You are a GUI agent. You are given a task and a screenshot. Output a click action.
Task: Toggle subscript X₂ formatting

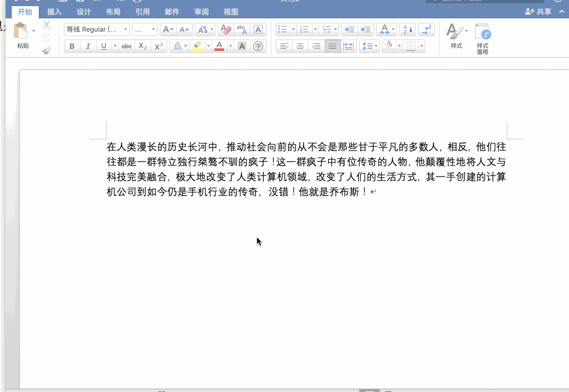[x=143, y=46]
